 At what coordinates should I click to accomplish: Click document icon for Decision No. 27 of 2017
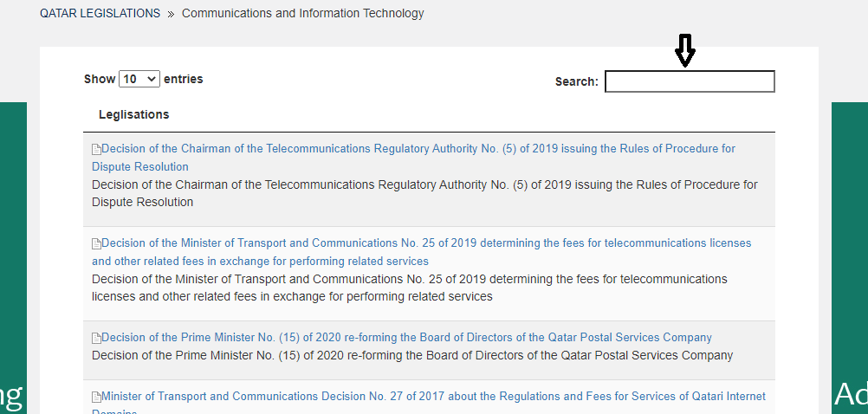(96, 398)
